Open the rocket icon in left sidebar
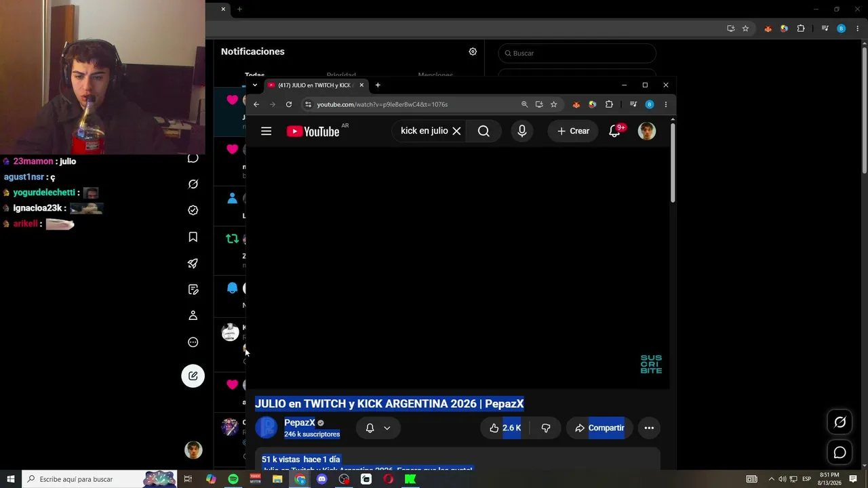 point(193,263)
